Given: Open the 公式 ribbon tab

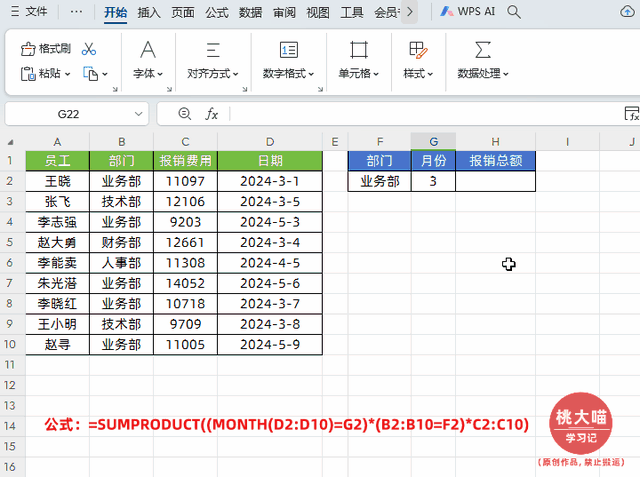Looking at the screenshot, I should 217,12.
